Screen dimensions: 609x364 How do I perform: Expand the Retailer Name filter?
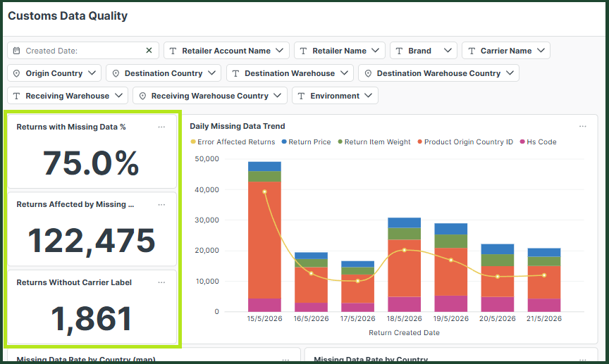[340, 51]
